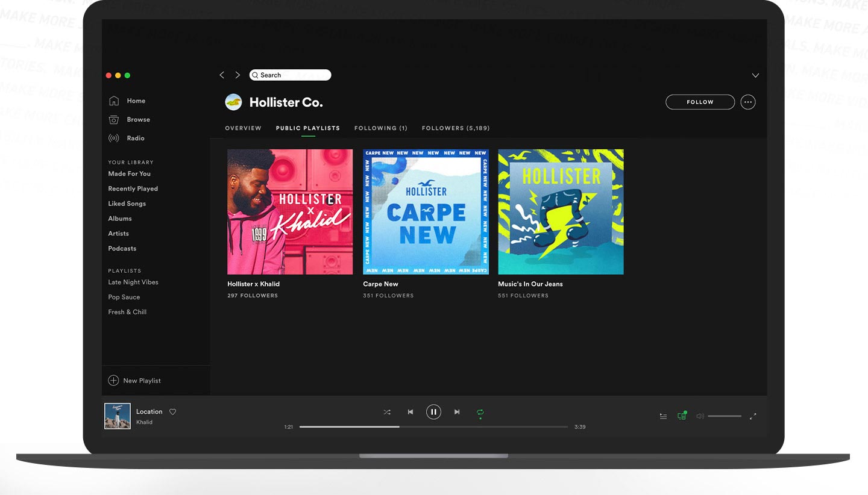
Task: Open Artists in Your Library
Action: pos(119,234)
